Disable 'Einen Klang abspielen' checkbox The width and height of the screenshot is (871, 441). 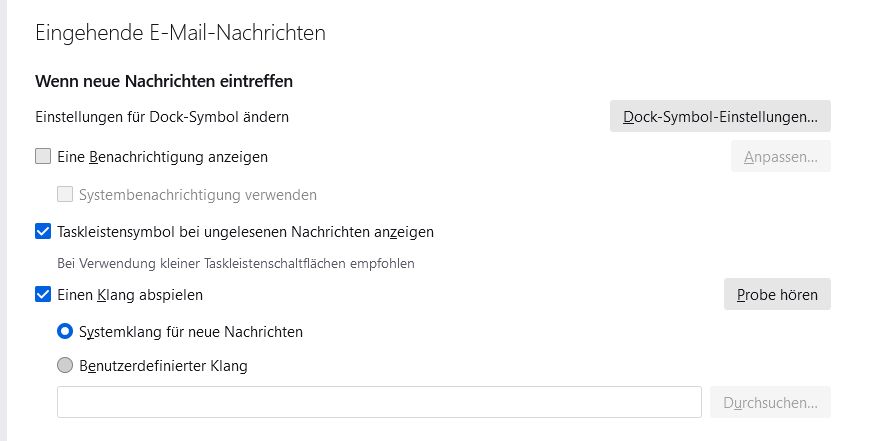(43, 295)
